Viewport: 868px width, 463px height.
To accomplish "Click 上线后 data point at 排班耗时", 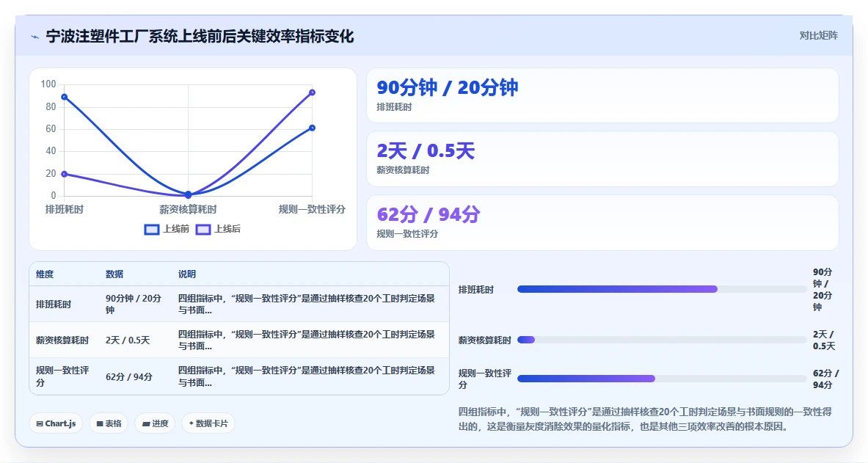I will 65,174.
